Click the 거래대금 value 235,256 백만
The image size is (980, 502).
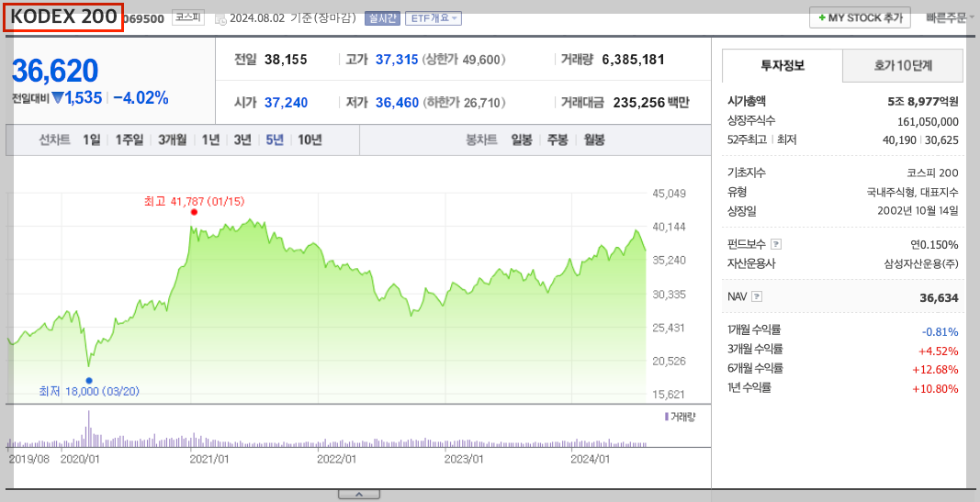tap(651, 103)
